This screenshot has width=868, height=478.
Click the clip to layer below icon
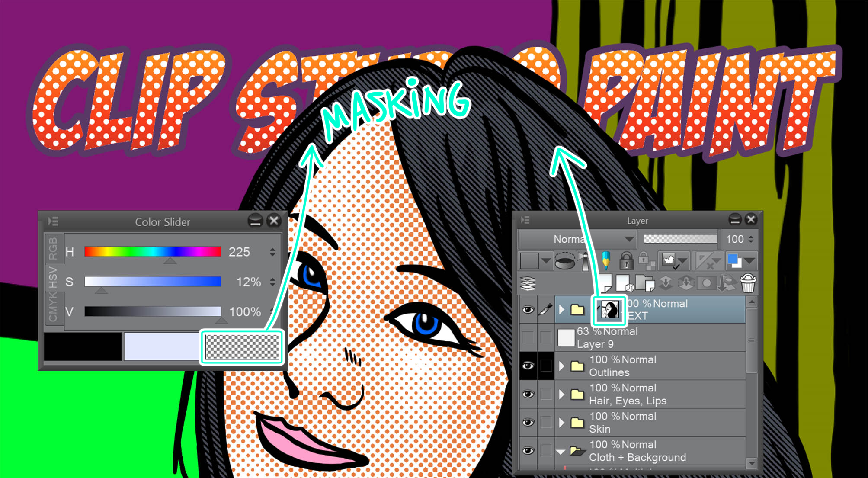(565, 261)
